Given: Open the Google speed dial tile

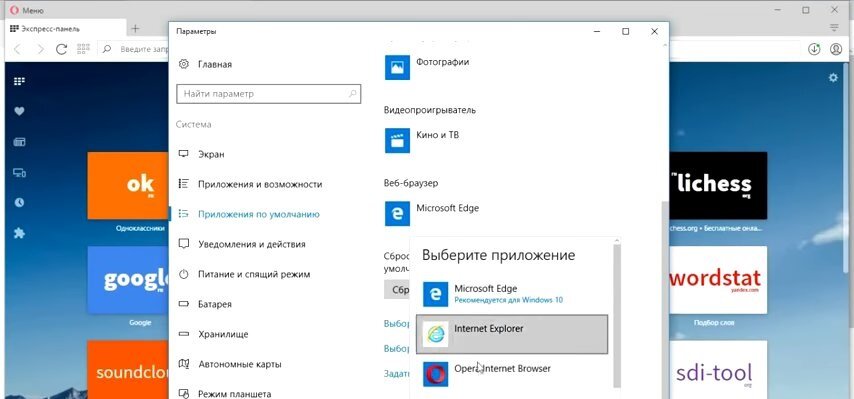Looking at the screenshot, I should (128, 279).
